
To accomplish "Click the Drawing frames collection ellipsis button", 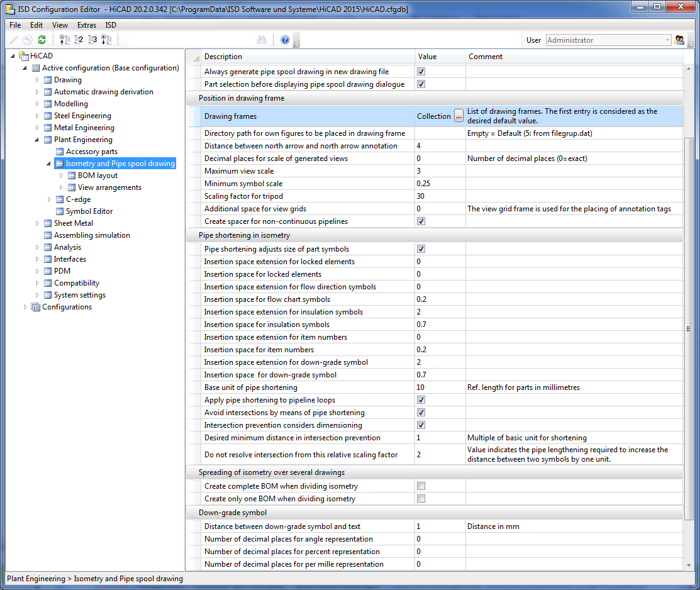I will (x=458, y=116).
